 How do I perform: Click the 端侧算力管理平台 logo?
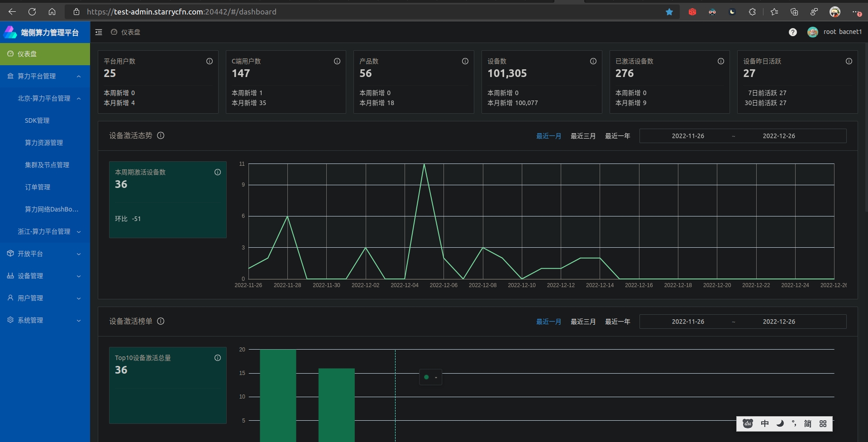pos(41,32)
